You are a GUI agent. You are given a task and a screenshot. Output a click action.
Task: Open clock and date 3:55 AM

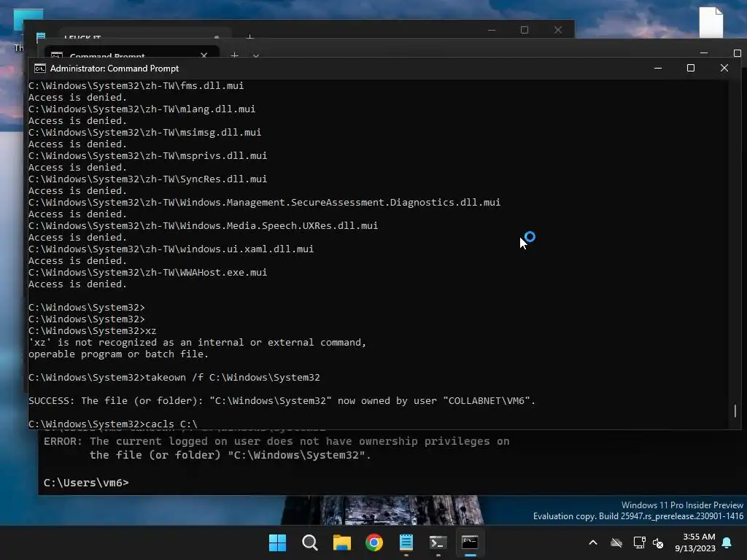tap(695, 542)
